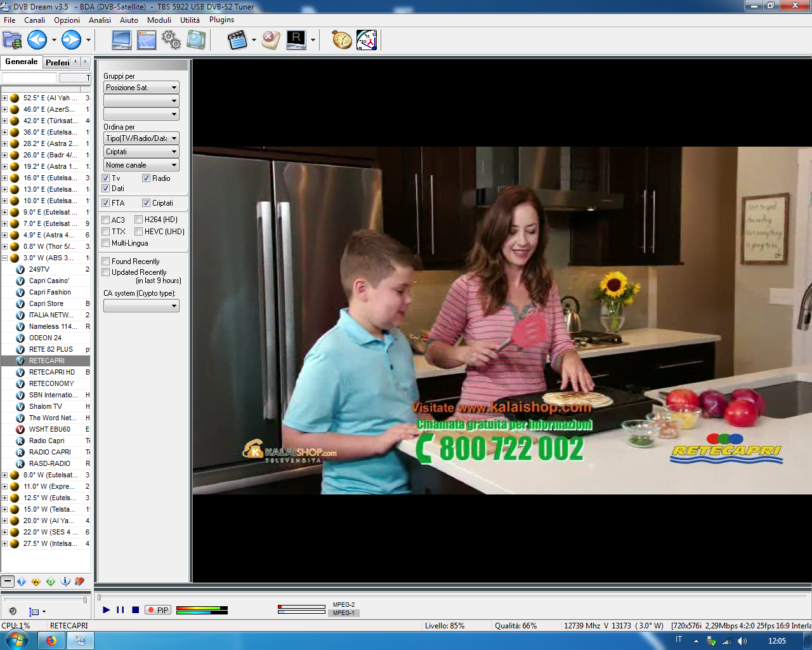Expand the 19.2° E Astra satellite node
Viewport: 812px width, 650px height.
[4, 166]
